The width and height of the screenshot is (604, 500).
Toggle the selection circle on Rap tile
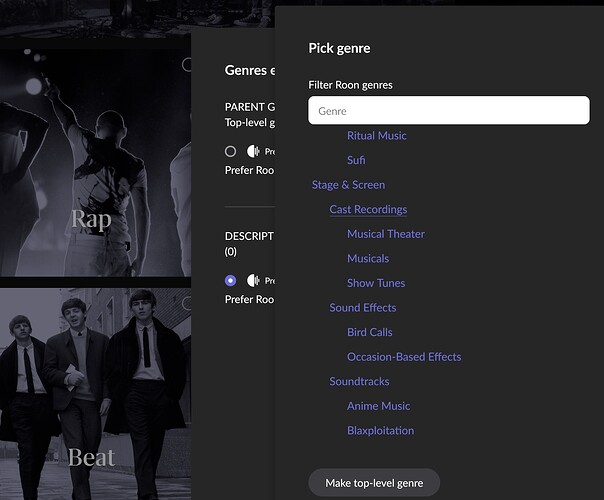tap(187, 64)
